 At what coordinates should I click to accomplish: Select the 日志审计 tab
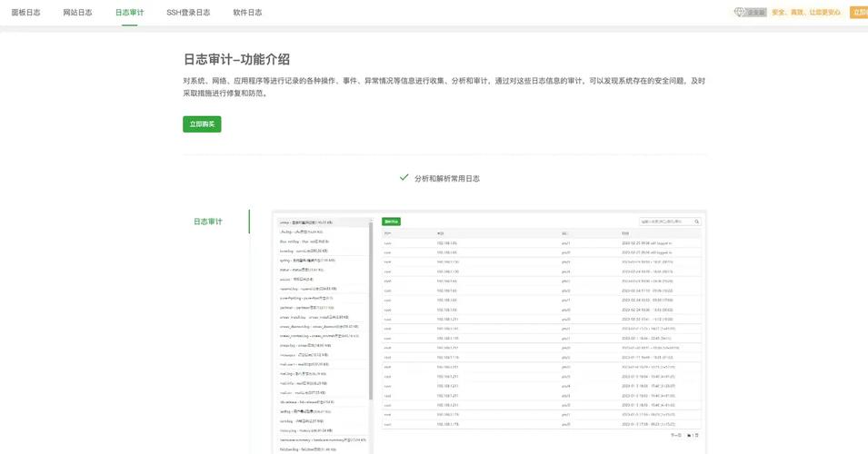(130, 12)
